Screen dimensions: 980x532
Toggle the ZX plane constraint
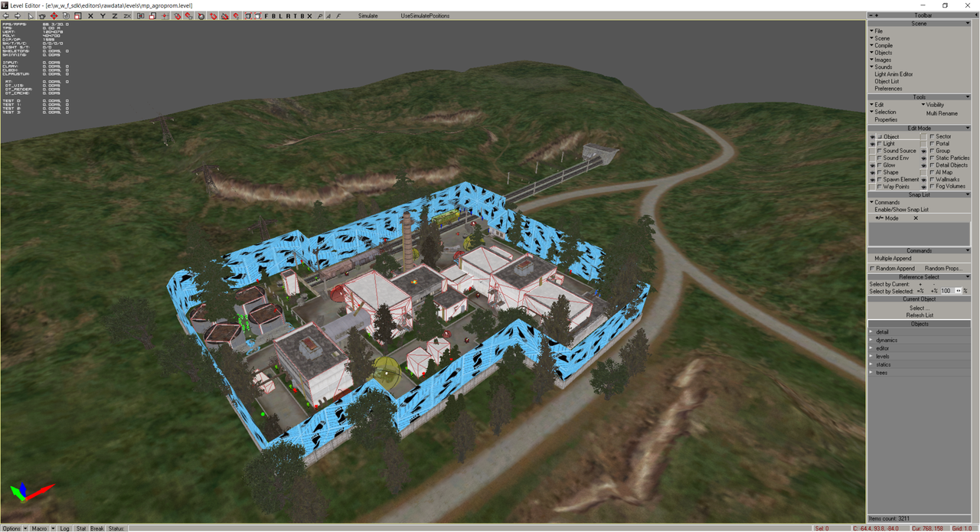click(127, 15)
